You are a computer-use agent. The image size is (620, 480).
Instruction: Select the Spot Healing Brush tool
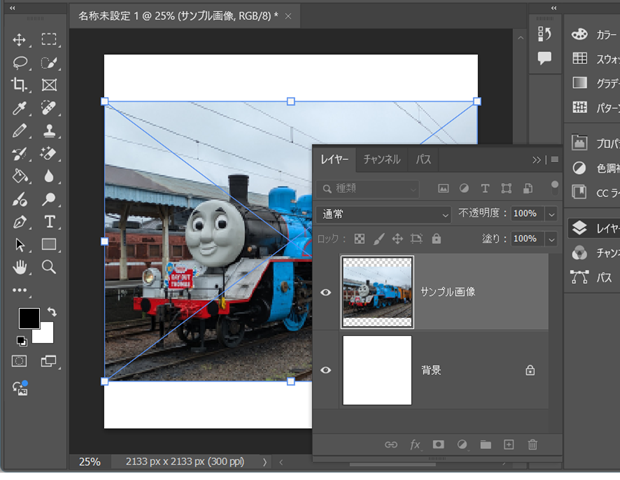pos(49,108)
